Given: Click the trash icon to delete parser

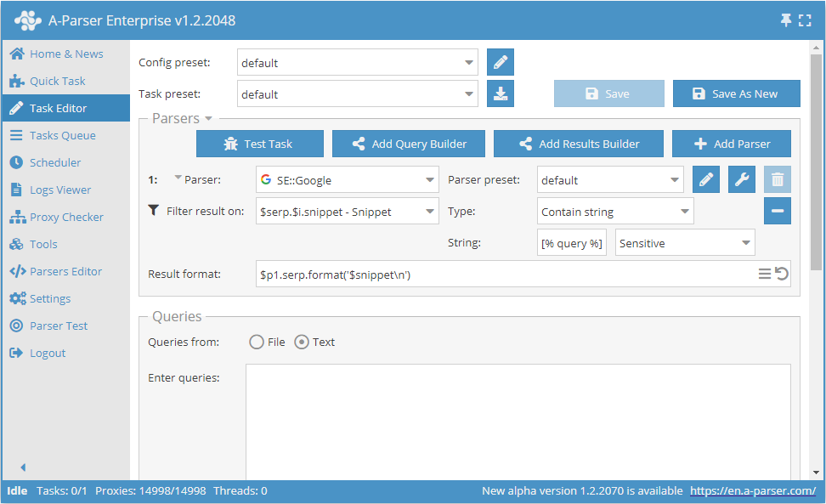Looking at the screenshot, I should (778, 180).
